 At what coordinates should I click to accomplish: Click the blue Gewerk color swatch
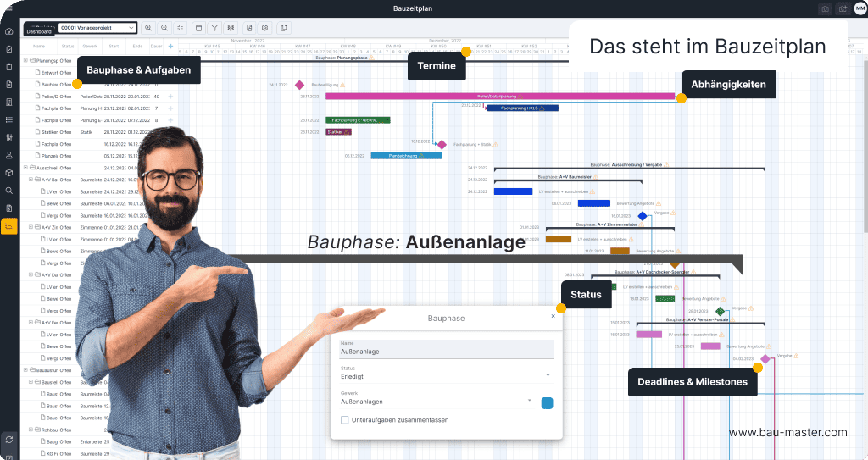point(547,403)
